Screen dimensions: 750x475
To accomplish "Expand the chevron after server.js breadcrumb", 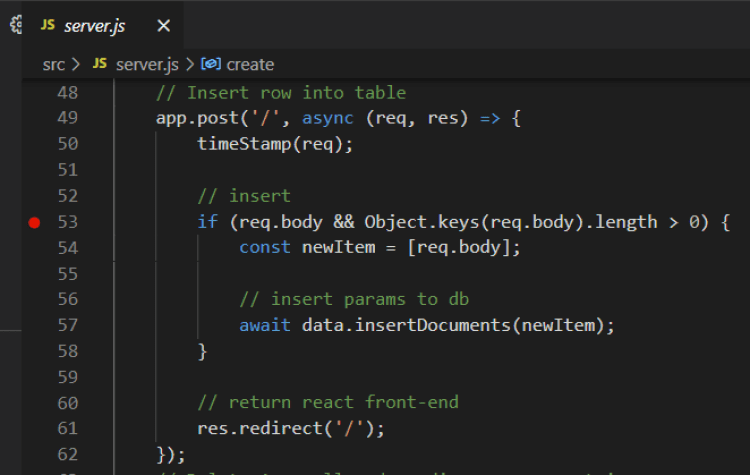I will pos(190,64).
